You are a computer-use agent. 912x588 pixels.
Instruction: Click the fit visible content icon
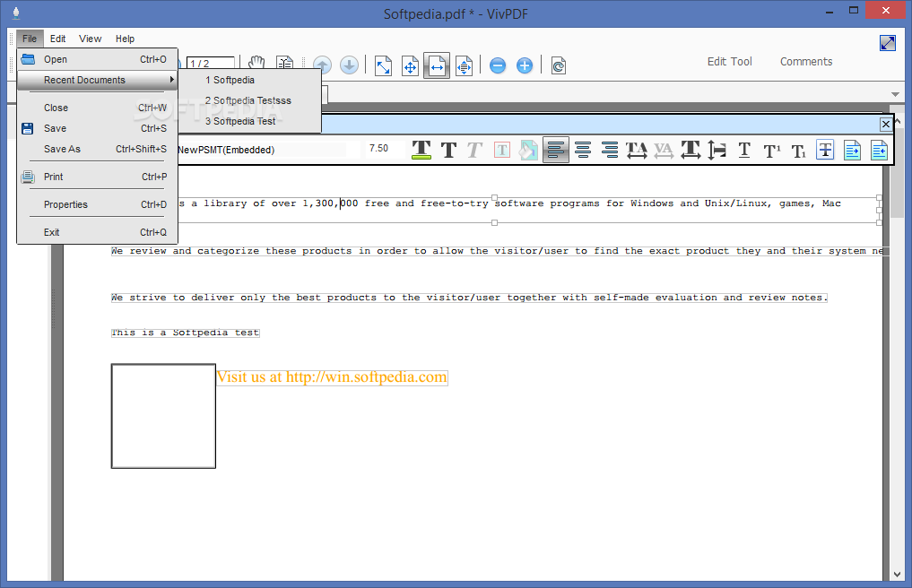coord(465,65)
